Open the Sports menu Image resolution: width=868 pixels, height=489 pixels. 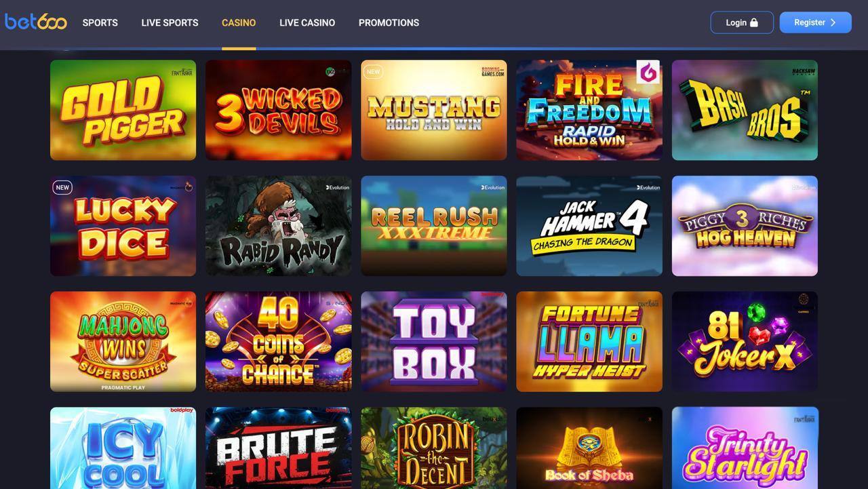tap(100, 22)
